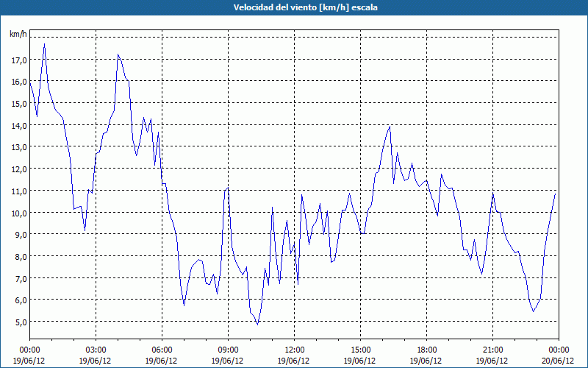Click the '21:00' time axis label
This screenshot has width=588, height=368.
click(x=492, y=350)
